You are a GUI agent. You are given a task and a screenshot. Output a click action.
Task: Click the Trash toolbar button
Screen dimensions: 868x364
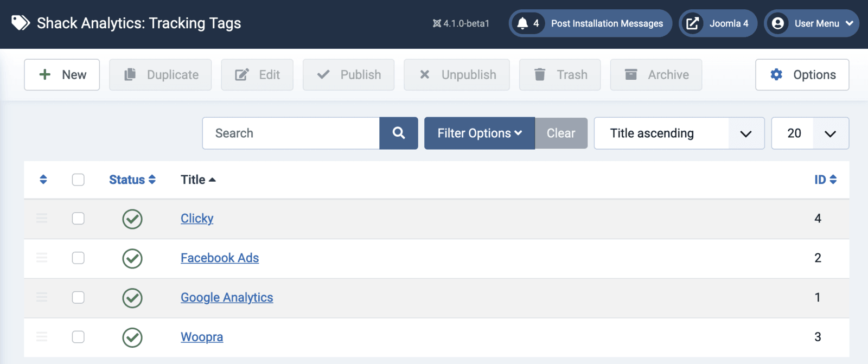point(560,75)
